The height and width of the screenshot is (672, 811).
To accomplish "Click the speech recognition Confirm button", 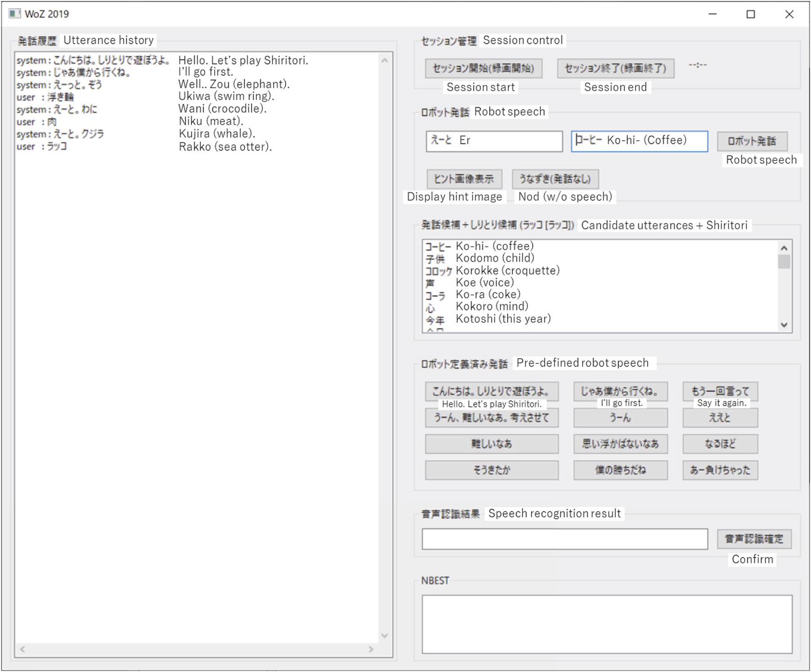I will pyautogui.click(x=754, y=539).
